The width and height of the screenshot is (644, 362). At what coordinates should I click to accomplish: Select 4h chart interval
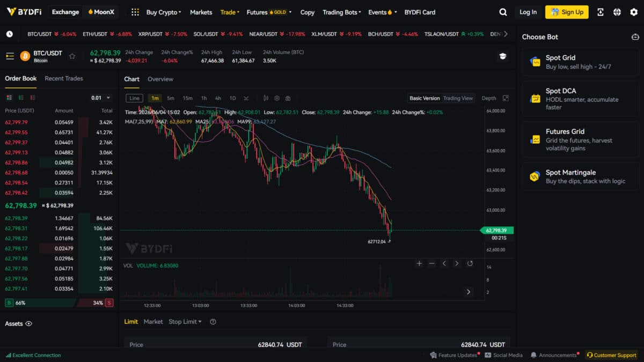click(x=218, y=98)
